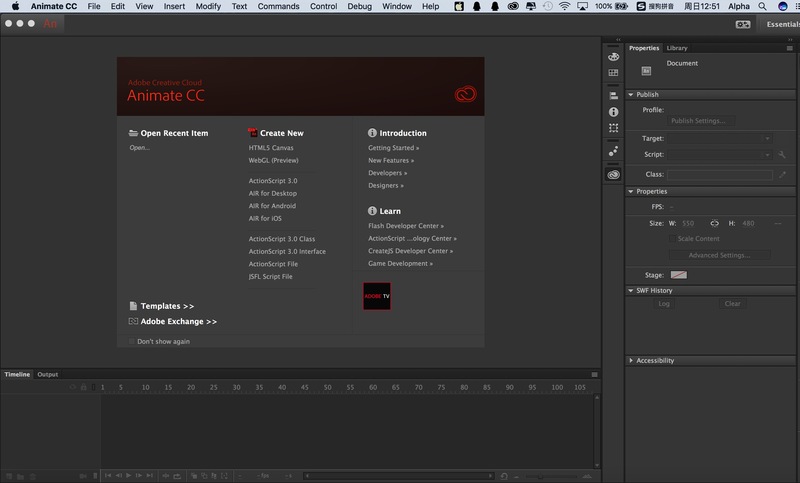The height and width of the screenshot is (483, 800).
Task: Click the Onion Skin icon in timeline
Action: (194, 476)
